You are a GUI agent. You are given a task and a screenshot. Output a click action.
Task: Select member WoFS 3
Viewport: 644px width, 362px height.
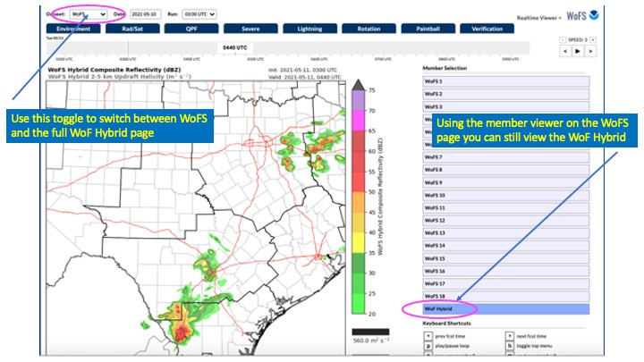click(x=506, y=106)
